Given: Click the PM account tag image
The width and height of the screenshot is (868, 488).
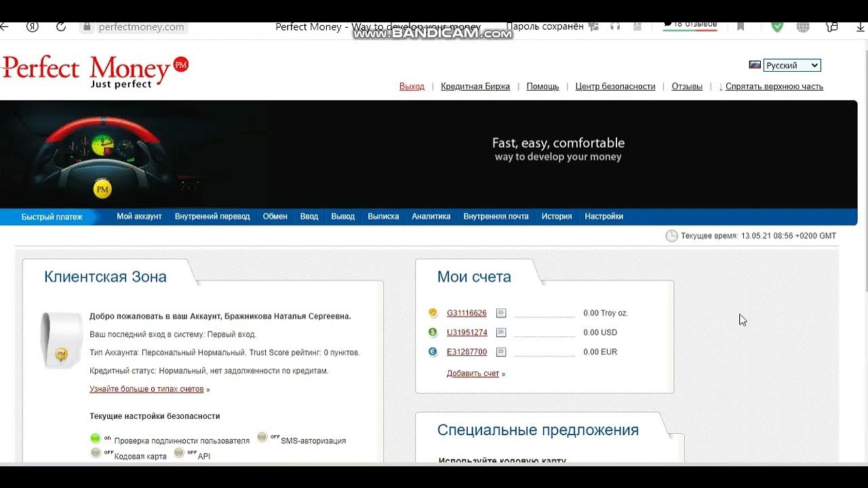Looking at the screenshot, I should 62,340.
